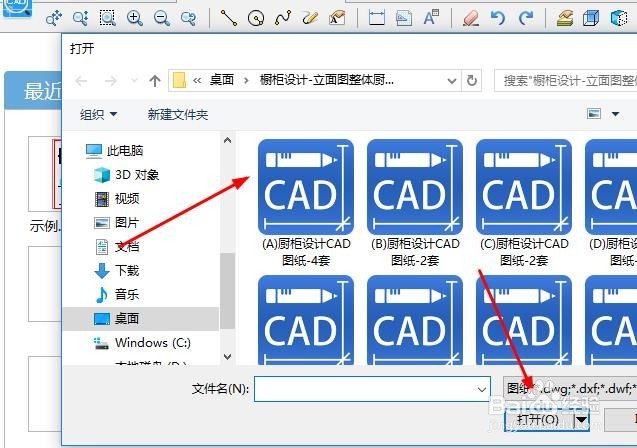Open the file type filter dropdown
This screenshot has width=637, height=448.
[570, 389]
